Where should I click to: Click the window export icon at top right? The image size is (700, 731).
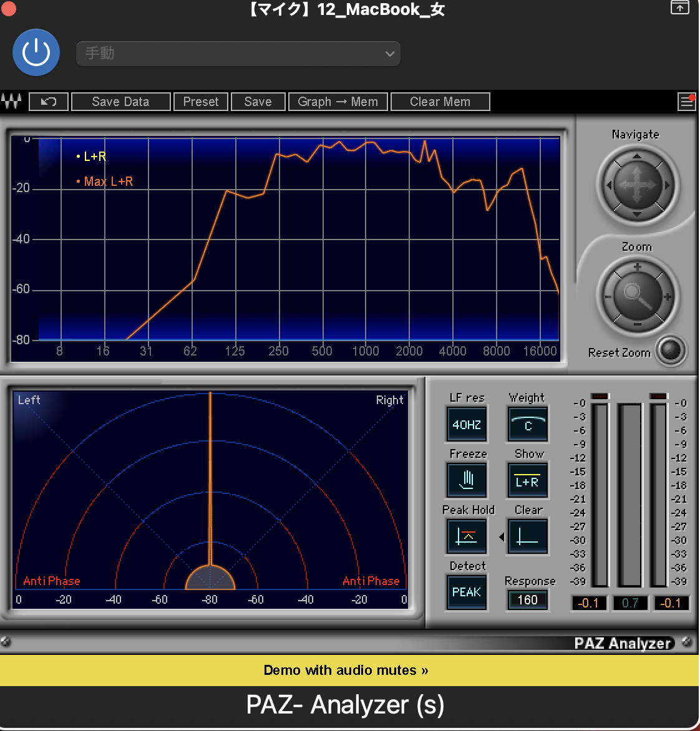[x=679, y=7]
